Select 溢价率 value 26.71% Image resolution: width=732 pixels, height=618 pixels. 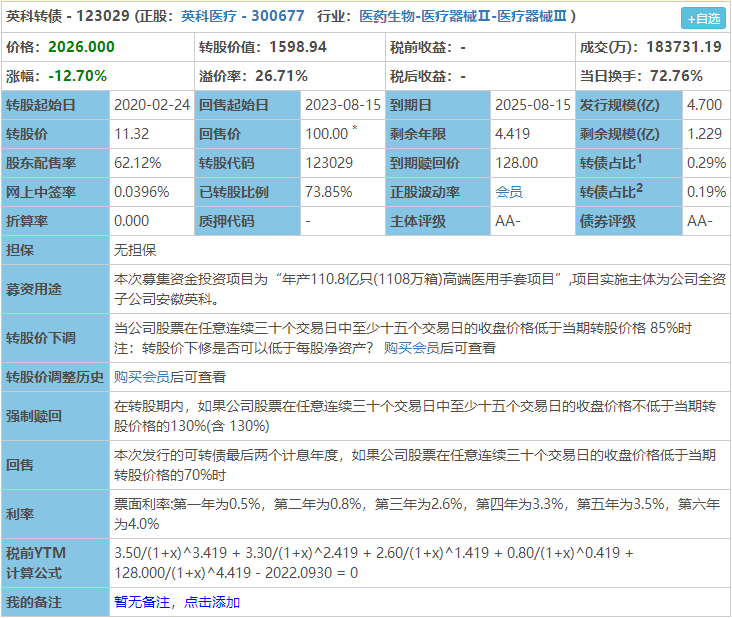pyautogui.click(x=281, y=76)
